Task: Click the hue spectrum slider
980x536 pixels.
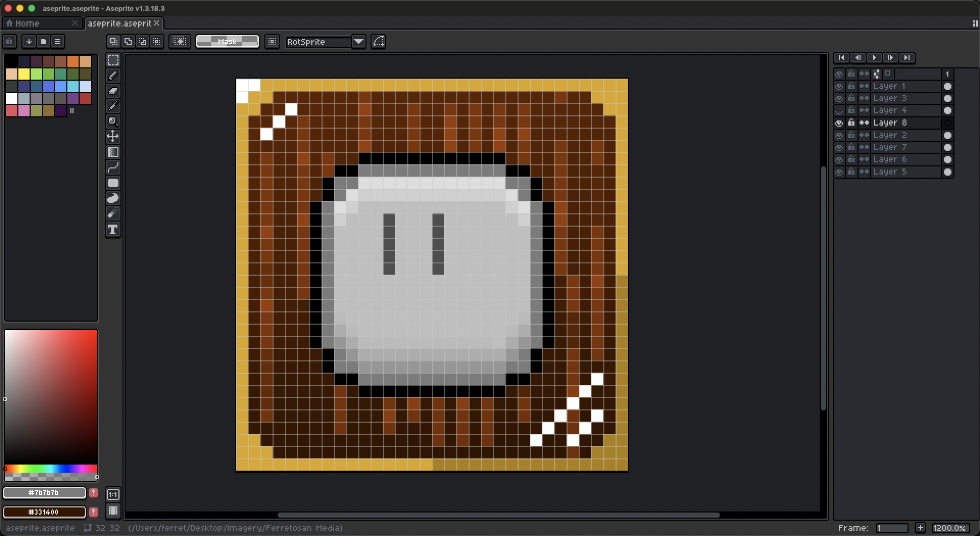Action: point(51,468)
